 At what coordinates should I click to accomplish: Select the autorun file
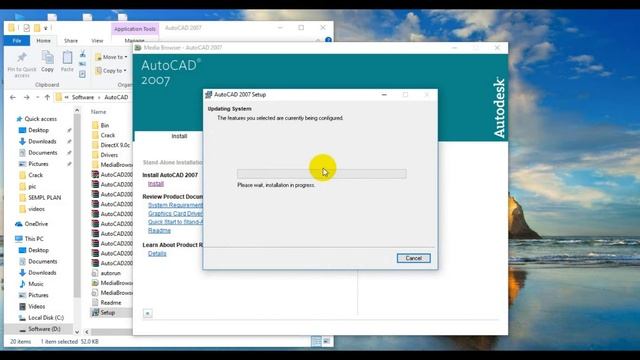pos(110,273)
